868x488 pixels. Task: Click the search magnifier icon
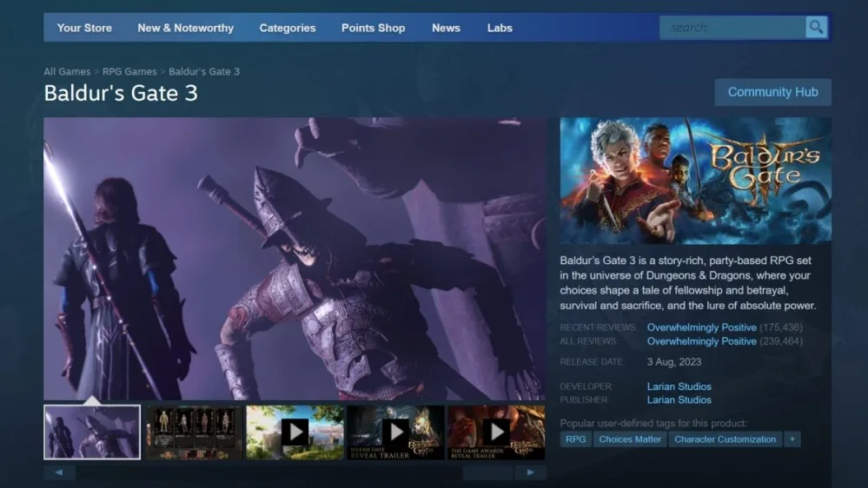pos(816,27)
